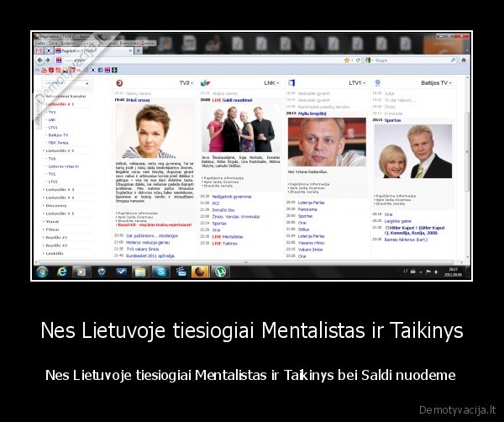Expand the LTV1 channel selector
The width and height of the screenshot is (504, 422).
click(x=358, y=83)
